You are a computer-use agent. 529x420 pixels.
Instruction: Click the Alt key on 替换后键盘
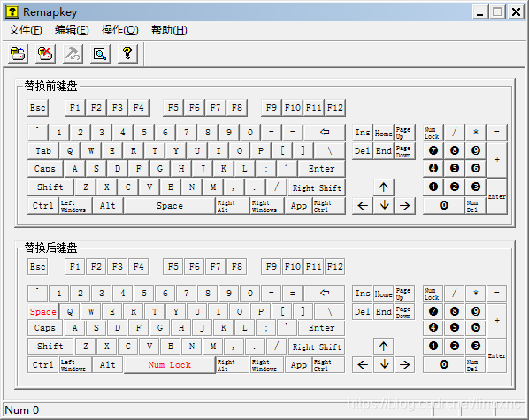(108, 364)
